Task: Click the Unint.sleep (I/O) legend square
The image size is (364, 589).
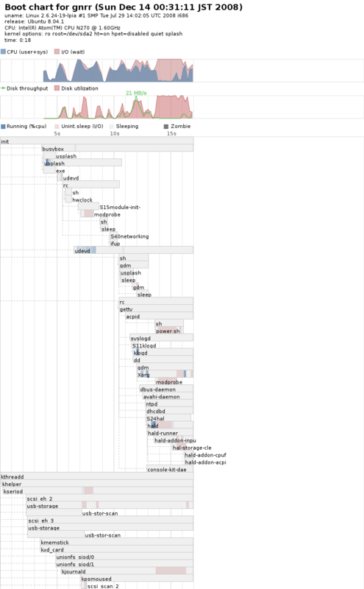Action: (x=57, y=127)
